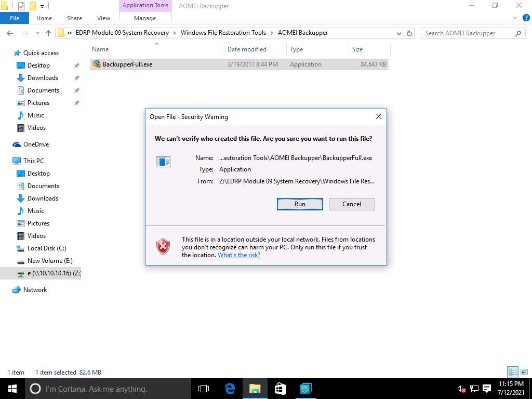
Task: Switch to Large icons view in status bar
Action: click(524, 372)
